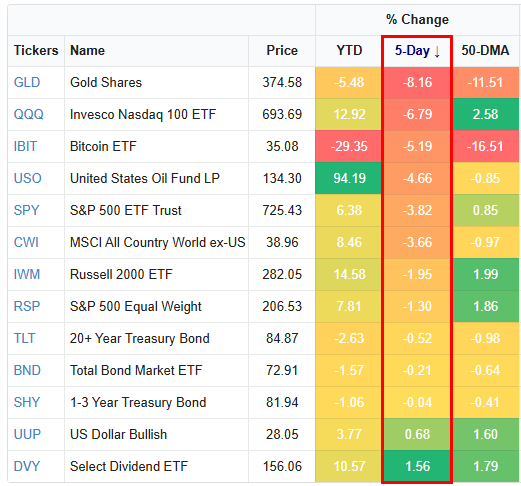Image resolution: width=521 pixels, height=486 pixels.
Task: Sort by Price column header
Action: point(282,51)
